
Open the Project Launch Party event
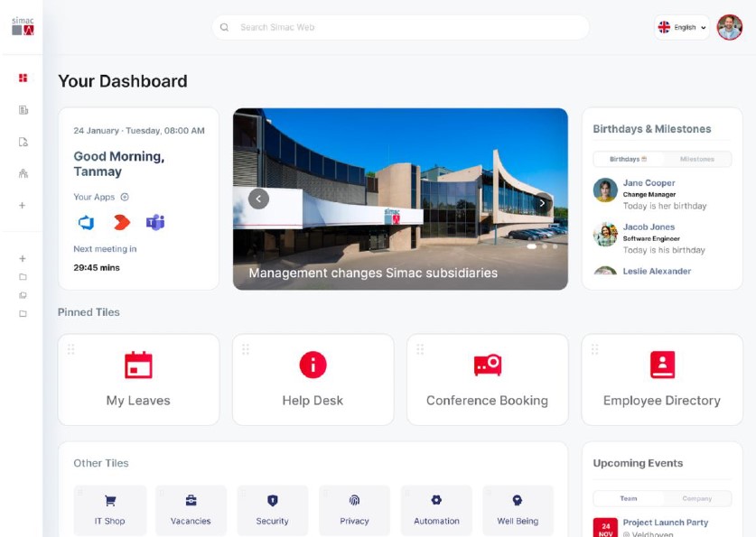[x=666, y=523]
